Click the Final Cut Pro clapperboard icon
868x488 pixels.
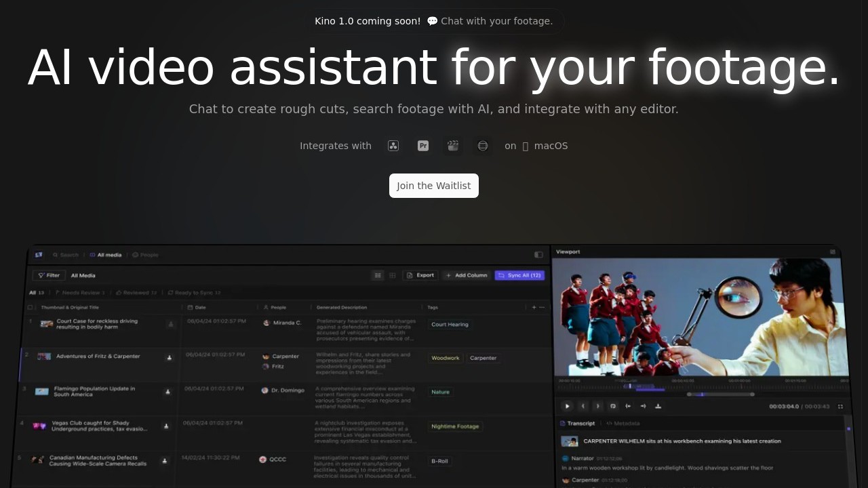[x=453, y=146]
